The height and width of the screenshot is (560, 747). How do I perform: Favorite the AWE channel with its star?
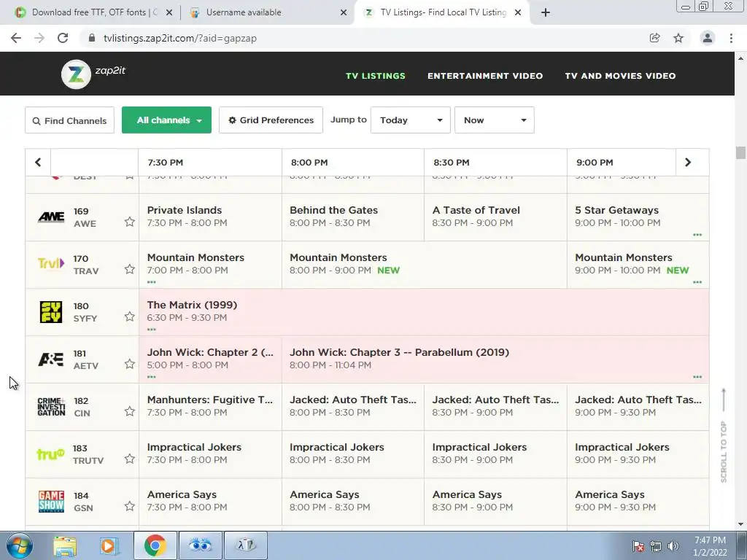(130, 222)
